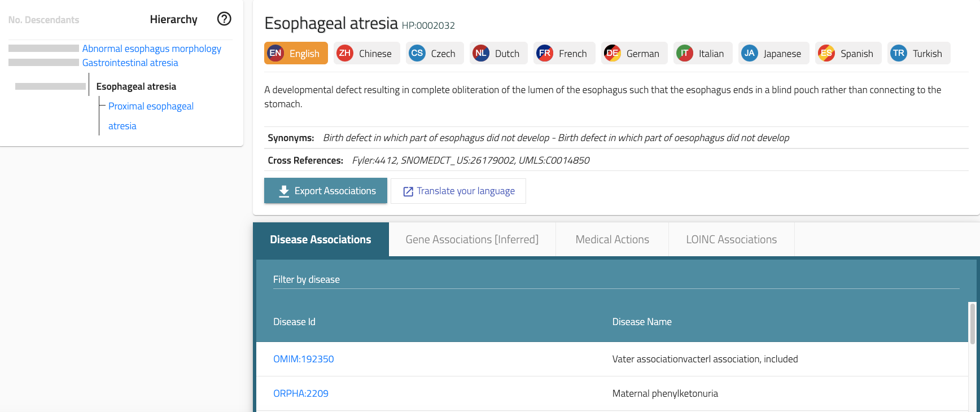The image size is (980, 412).
Task: Click the JA Japanese flag badge
Action: tap(750, 53)
